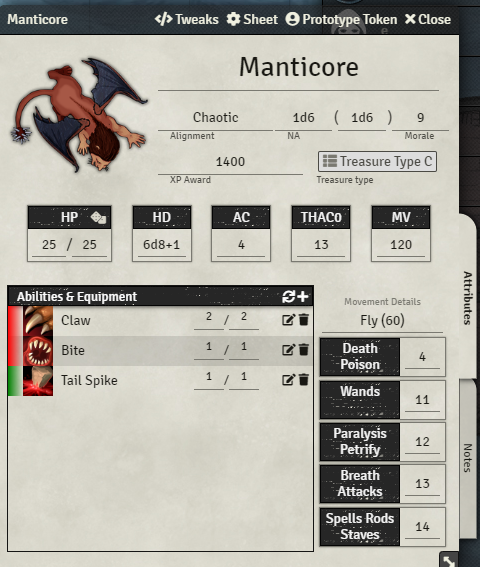Viewport: 480px width, 567px height.
Task: Open the Tweaks menu
Action: 187,19
